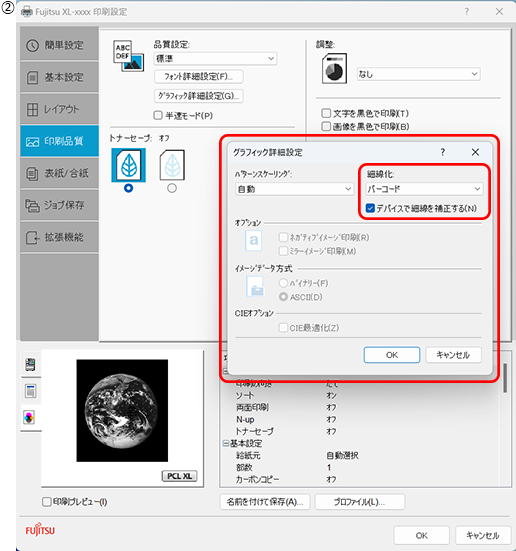Switch to the 拡張機能 tab
Viewport: 516px width, 551px height.
pyautogui.click(x=59, y=237)
